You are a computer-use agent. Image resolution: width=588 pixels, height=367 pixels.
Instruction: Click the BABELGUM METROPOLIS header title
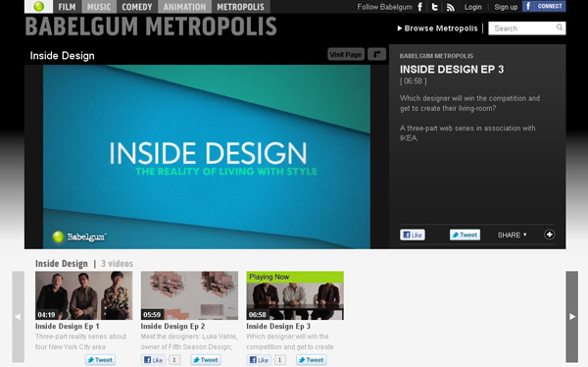[x=151, y=26]
